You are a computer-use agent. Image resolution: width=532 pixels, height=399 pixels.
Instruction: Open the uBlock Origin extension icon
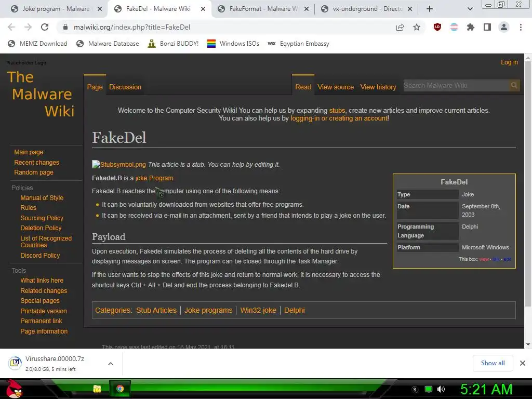tap(437, 27)
